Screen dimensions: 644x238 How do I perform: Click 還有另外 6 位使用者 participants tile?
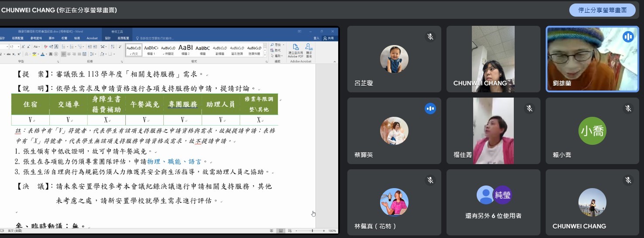pos(493,204)
